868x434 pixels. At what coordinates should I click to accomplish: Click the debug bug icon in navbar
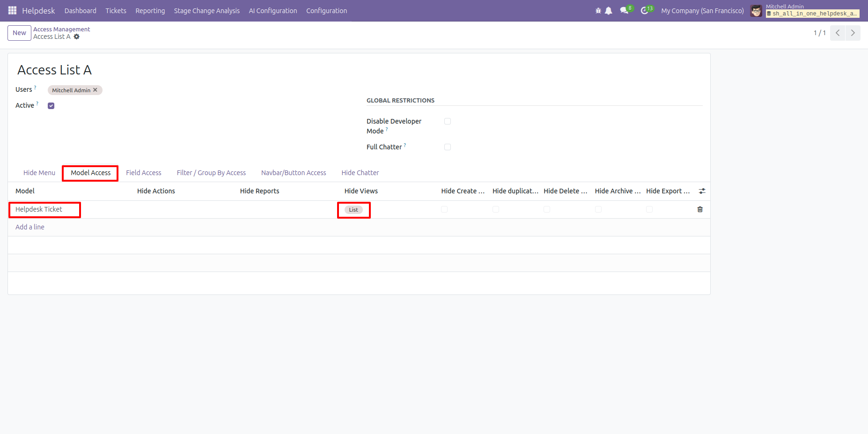(x=598, y=11)
